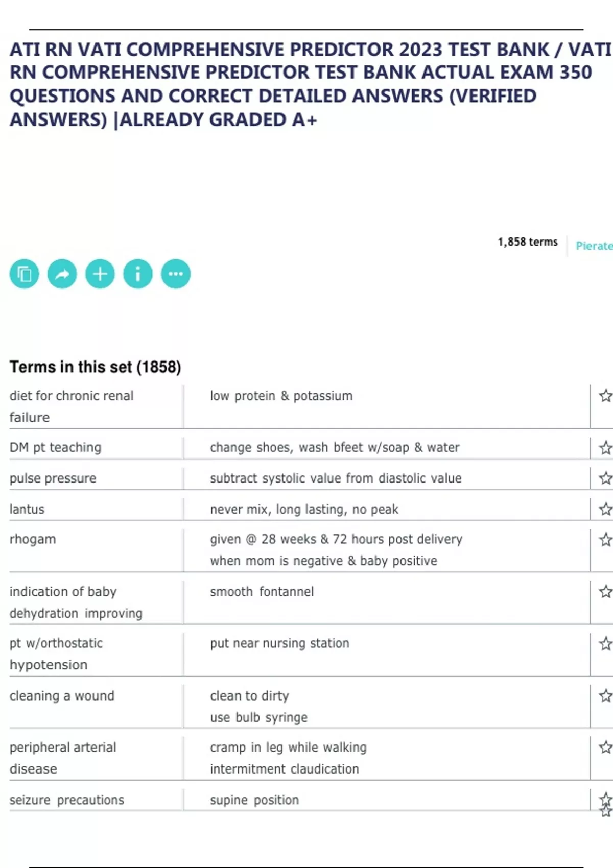Open the info icon
Viewport: 613px width, 868px height.
click(x=138, y=274)
